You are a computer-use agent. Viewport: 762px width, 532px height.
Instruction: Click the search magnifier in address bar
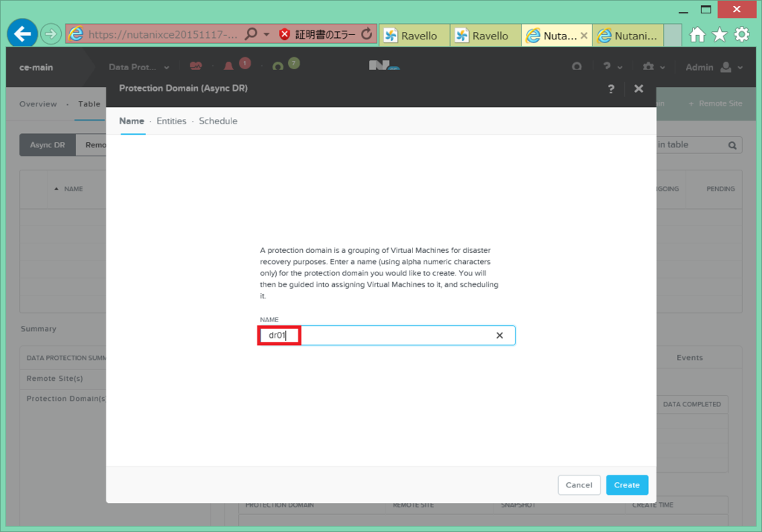point(252,34)
